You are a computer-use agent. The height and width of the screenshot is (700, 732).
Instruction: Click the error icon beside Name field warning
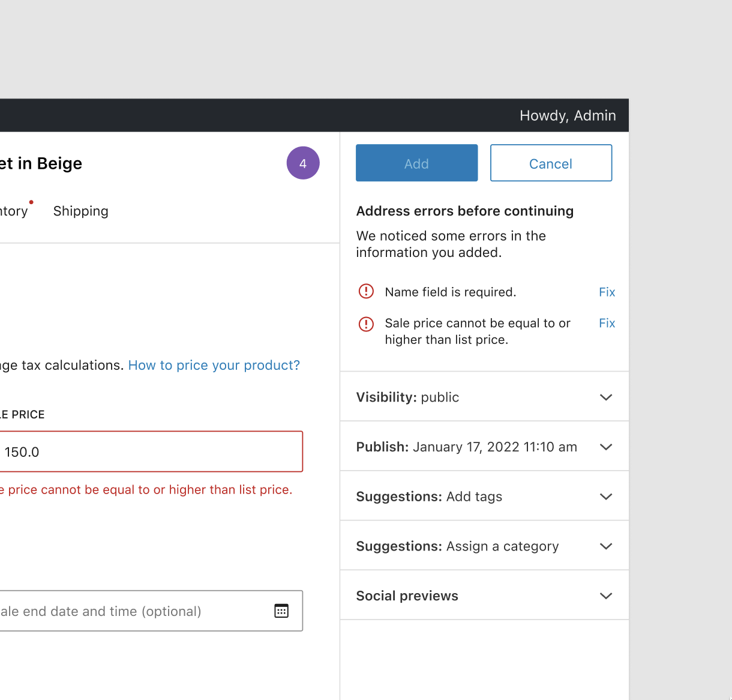click(x=365, y=291)
